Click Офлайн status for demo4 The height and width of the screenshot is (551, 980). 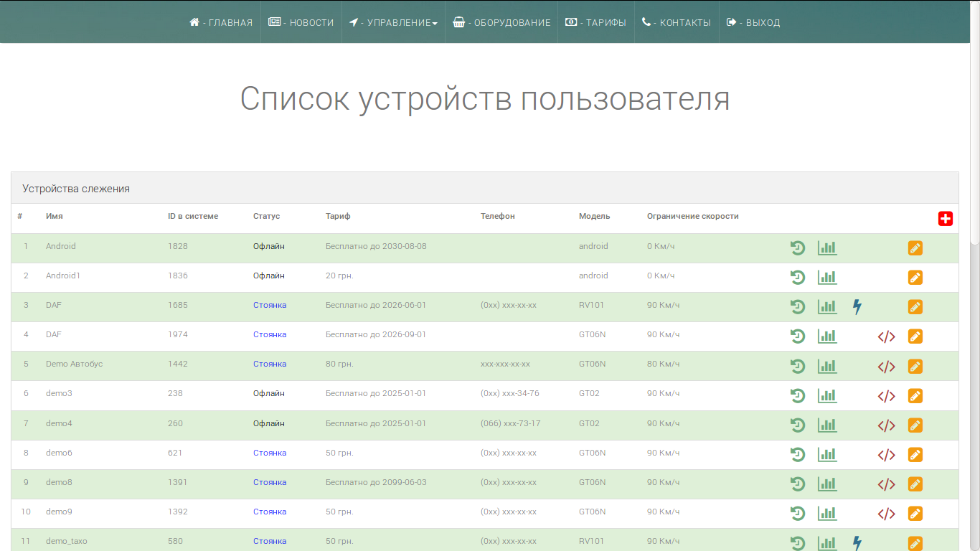coord(269,423)
